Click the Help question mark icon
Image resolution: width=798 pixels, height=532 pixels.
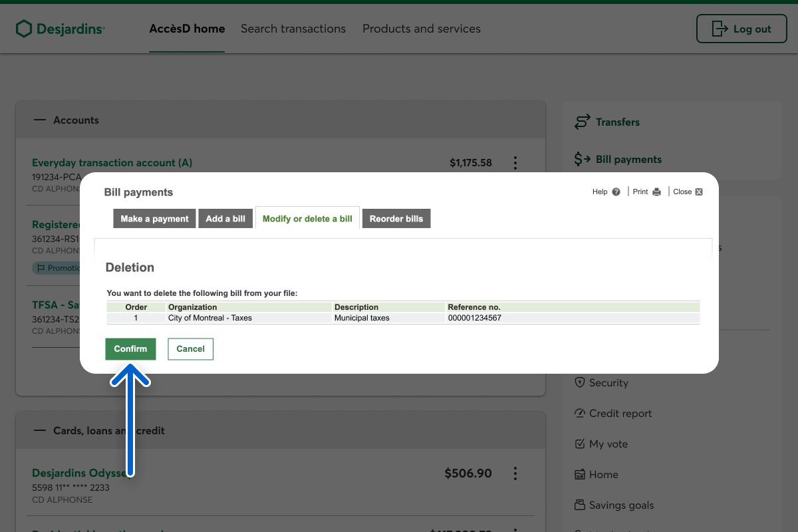tap(616, 192)
